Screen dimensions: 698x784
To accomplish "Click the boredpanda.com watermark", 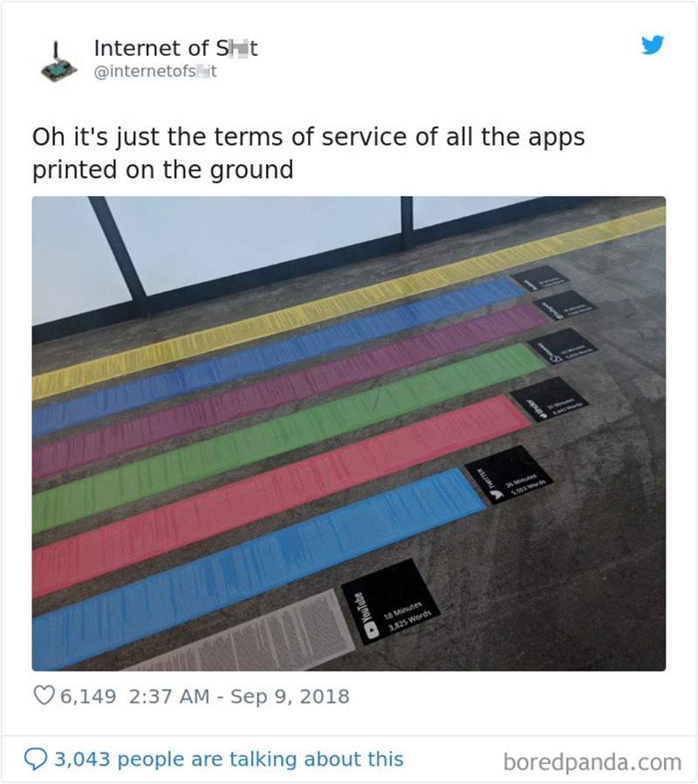I will pyautogui.click(x=592, y=761).
